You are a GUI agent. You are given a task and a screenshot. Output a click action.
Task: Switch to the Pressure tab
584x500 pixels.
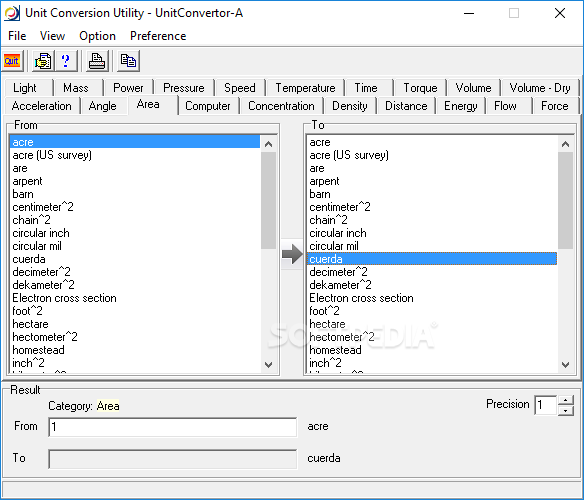coord(184,88)
